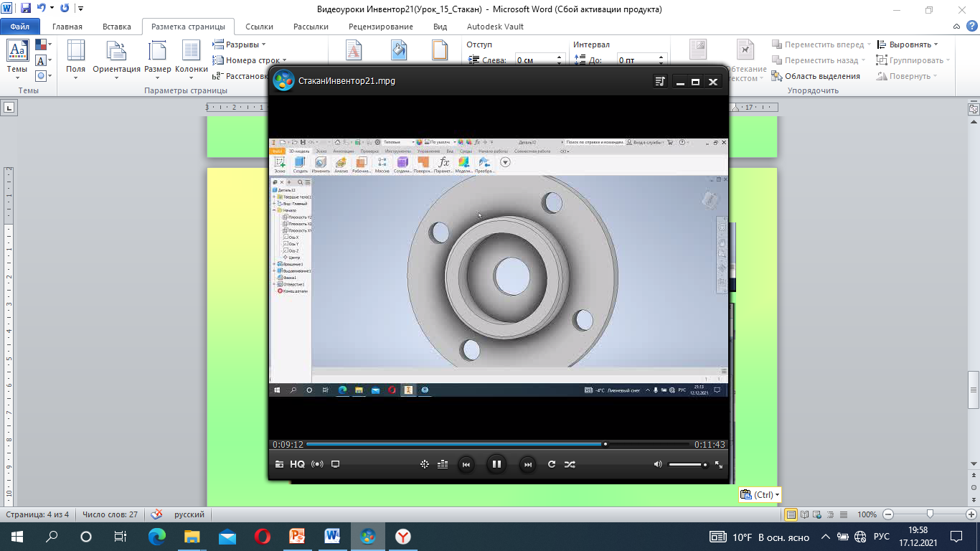Screen dimensions: 980x551
Task: Switch media player to fullscreen mode
Action: coord(719,464)
